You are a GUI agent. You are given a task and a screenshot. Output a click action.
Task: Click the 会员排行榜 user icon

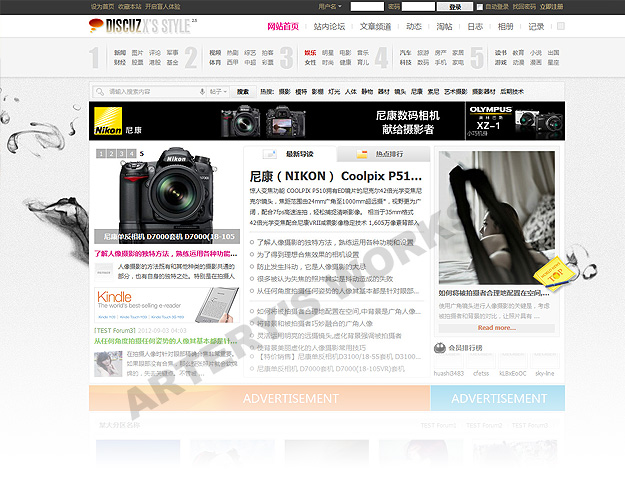tap(441, 348)
